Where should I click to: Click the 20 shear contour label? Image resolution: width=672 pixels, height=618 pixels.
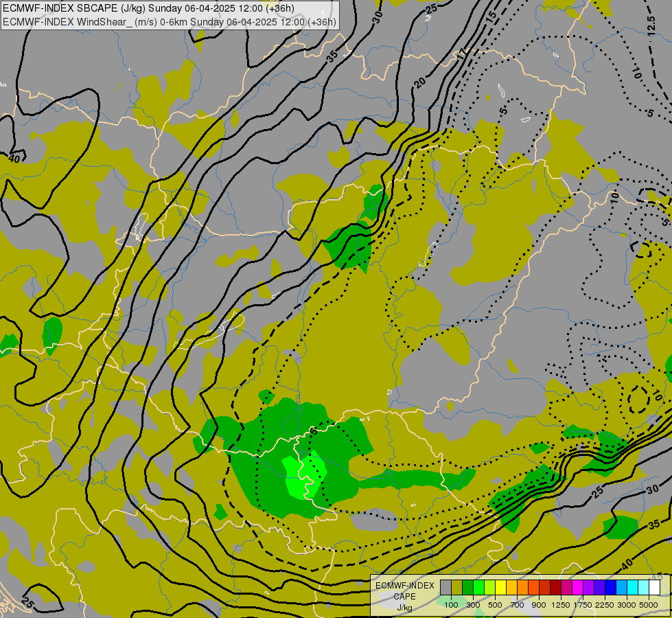tap(419, 82)
